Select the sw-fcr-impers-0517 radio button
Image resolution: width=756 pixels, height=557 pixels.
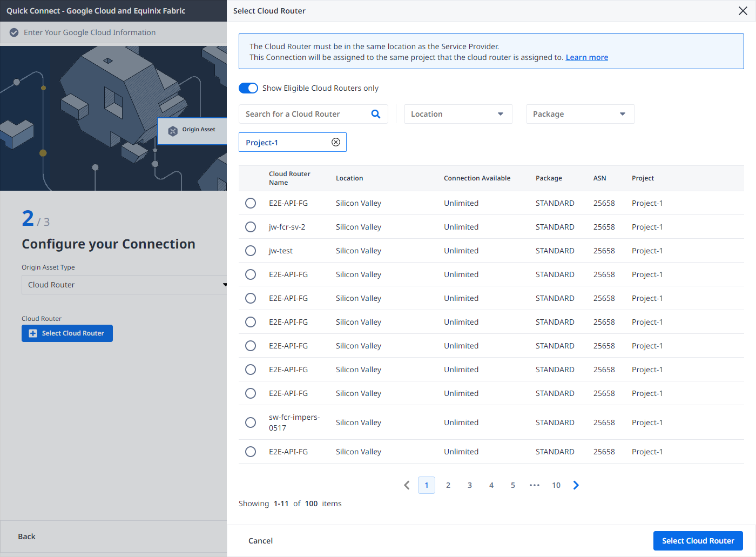click(x=251, y=422)
